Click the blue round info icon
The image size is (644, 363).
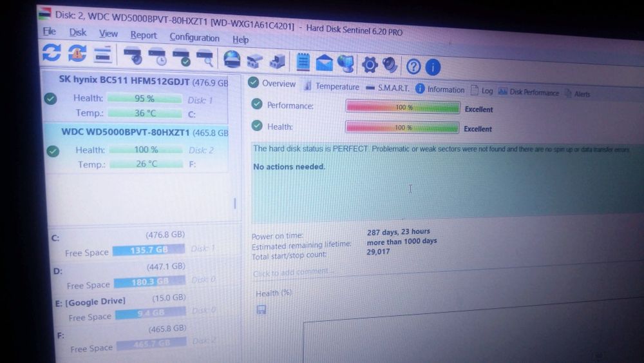point(433,67)
